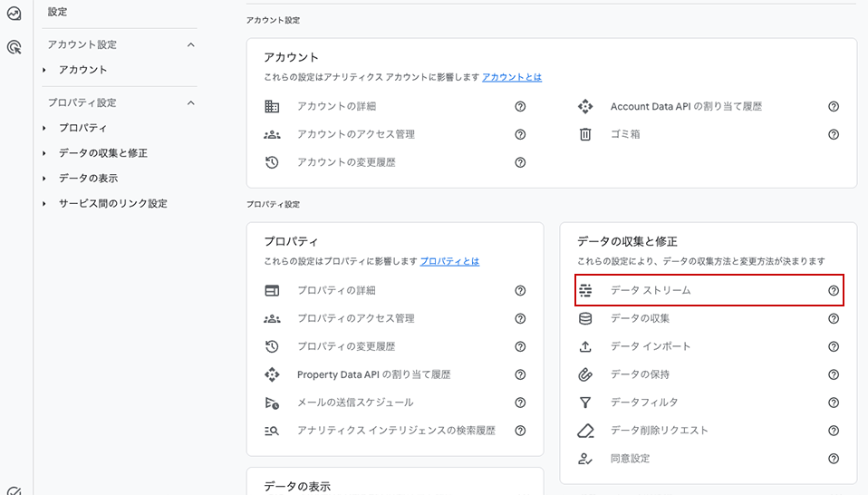
Task: Open アナリティクス インテリジェンスの検索履歴 setting
Action: click(396, 431)
